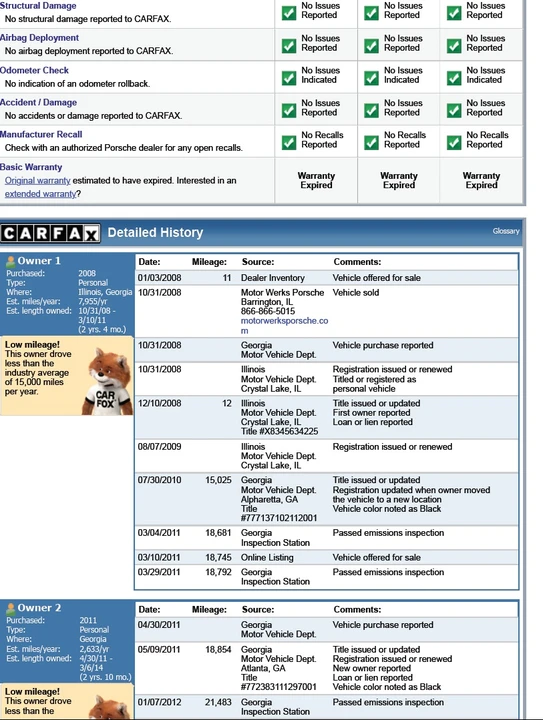Click the Odometer Check heading

point(34,70)
